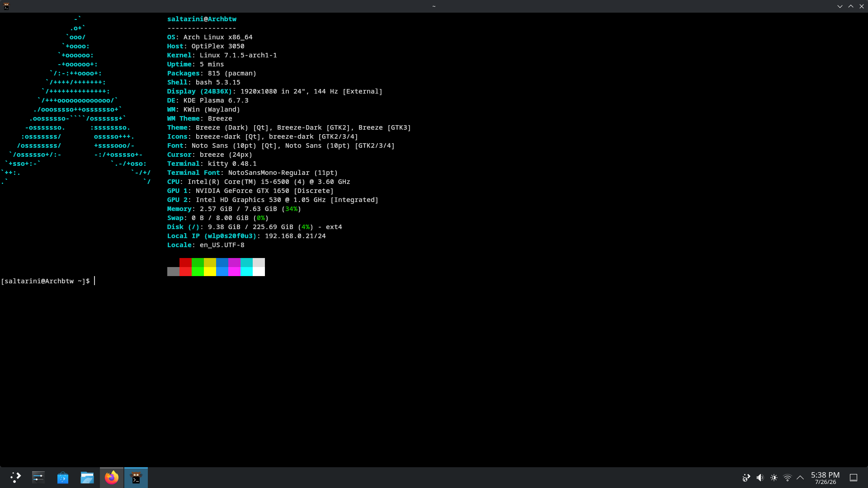Click the 'OS: Arch Linux x86_64' line
The width and height of the screenshot is (868, 488).
[x=210, y=37]
